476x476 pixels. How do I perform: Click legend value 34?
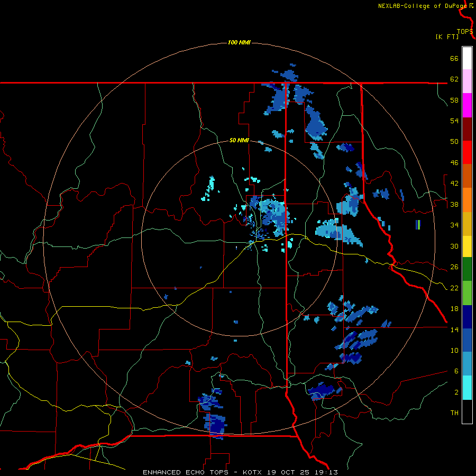coord(454,225)
